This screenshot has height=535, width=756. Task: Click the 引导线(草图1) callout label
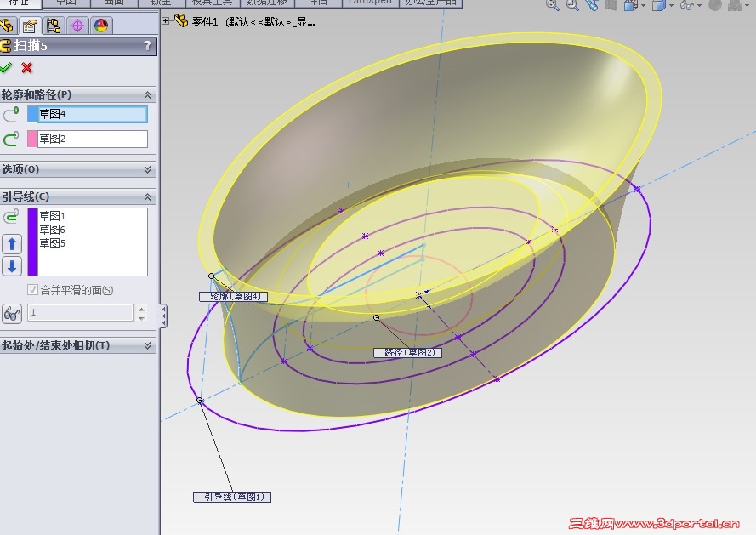(x=232, y=497)
